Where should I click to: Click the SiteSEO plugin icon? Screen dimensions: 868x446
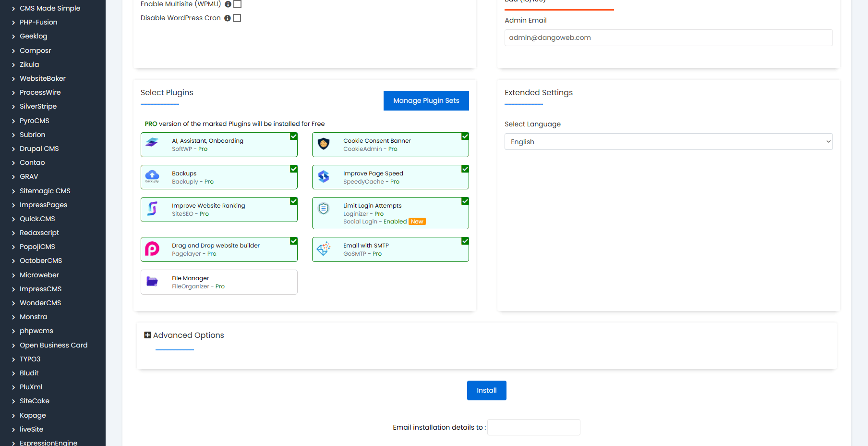152,209
